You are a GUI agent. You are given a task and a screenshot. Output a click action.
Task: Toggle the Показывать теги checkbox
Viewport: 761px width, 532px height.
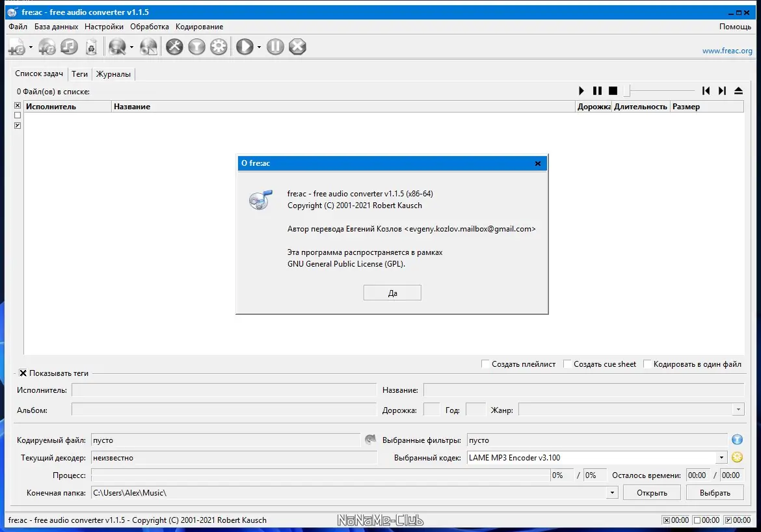click(x=23, y=373)
